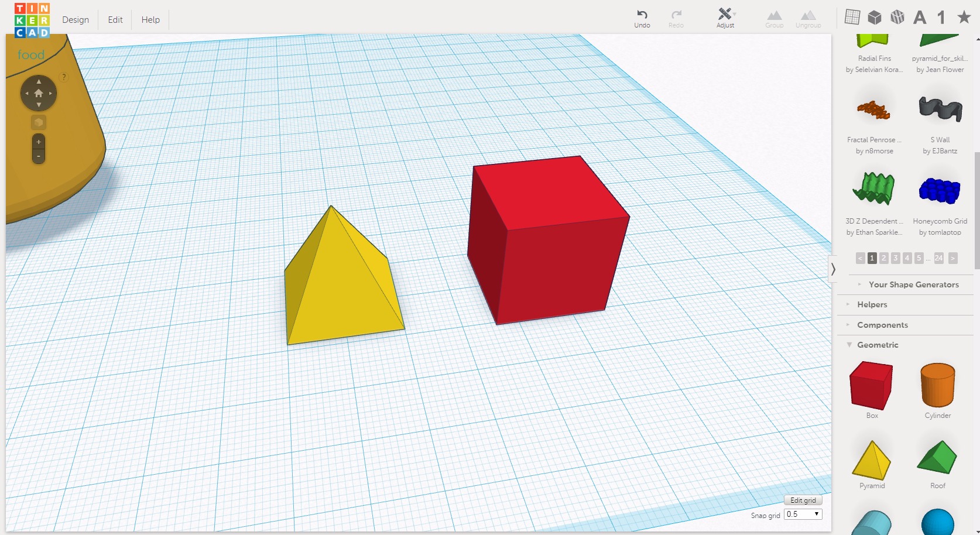Pick the pyramid_for_skil shape generator
Viewport: 980px width, 535px height.
[x=940, y=54]
